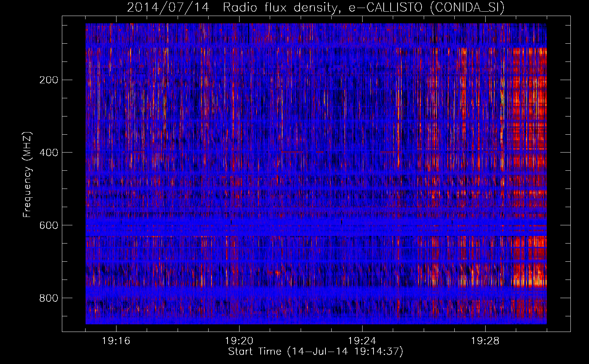This screenshot has height=364, width=589.
Task: Click the 19:24 time tick label
Action: tap(362, 341)
